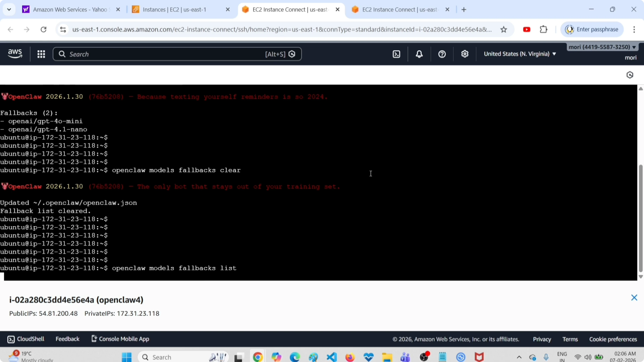The image size is (644, 362).
Task: Open Chrome's three-dot customize menu
Action: click(x=634, y=29)
